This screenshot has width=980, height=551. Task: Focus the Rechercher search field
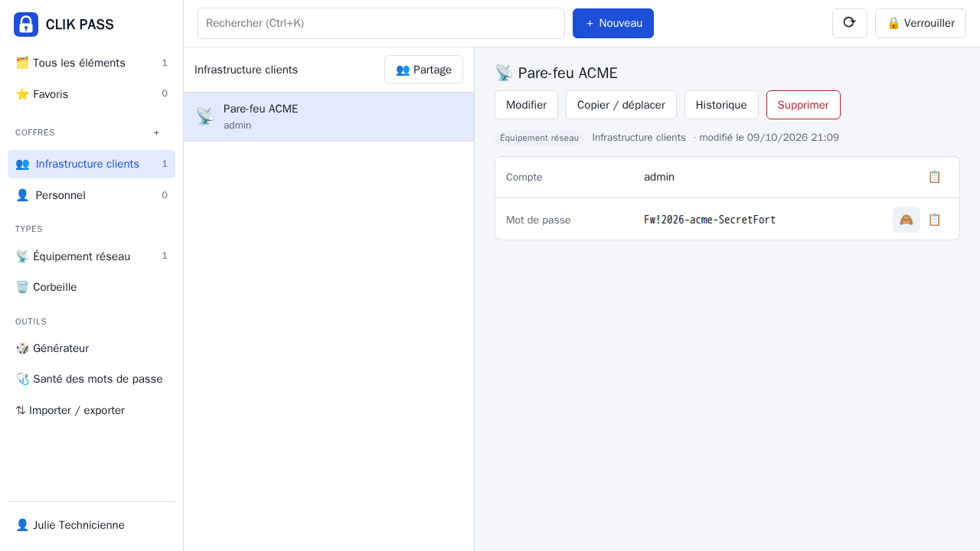pyautogui.click(x=381, y=23)
